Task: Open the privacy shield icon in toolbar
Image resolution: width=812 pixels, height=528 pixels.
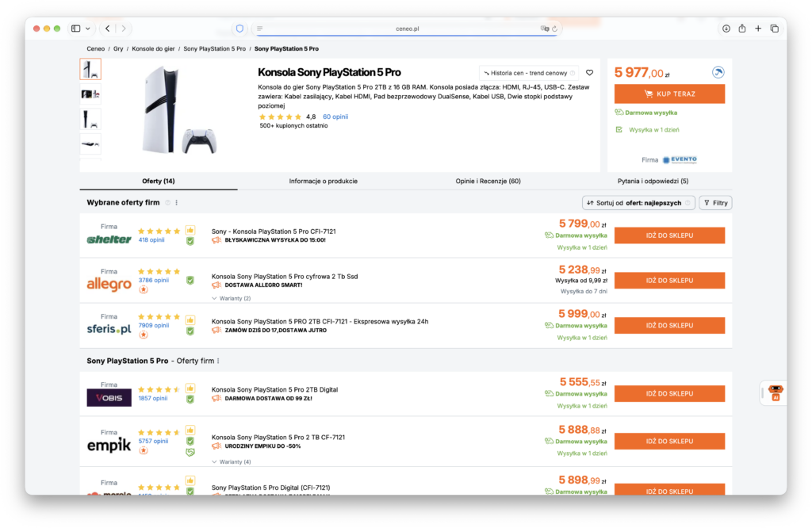Action: pyautogui.click(x=239, y=29)
